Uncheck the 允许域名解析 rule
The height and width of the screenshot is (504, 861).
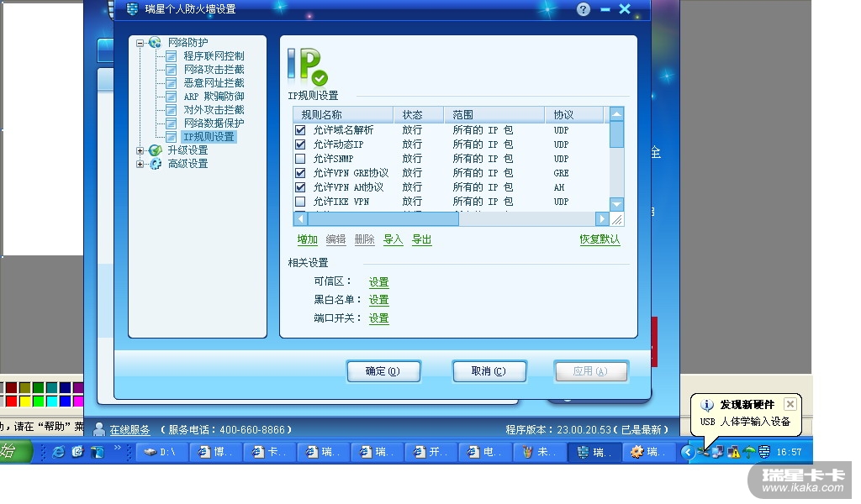300,130
